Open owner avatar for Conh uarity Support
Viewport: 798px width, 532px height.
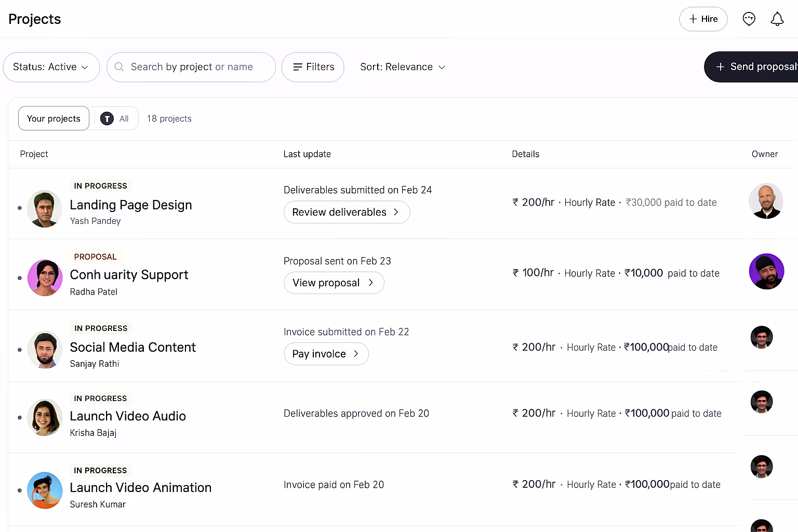(x=766, y=272)
